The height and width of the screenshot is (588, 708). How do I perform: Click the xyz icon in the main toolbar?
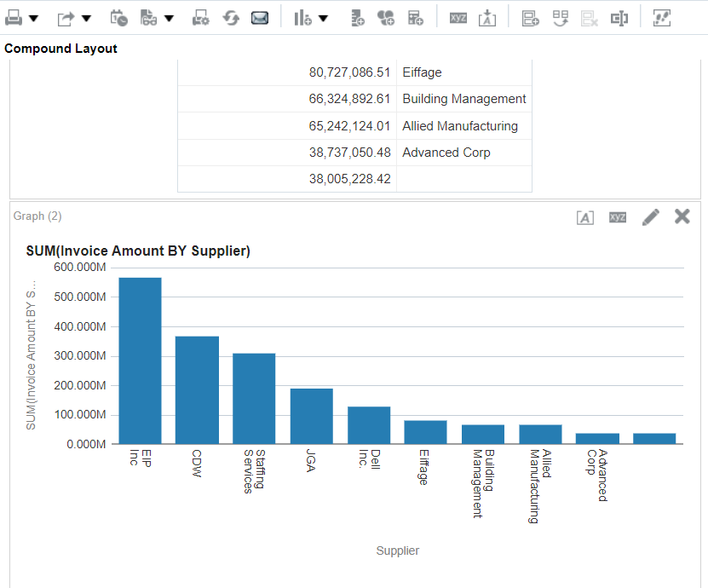coord(458,18)
